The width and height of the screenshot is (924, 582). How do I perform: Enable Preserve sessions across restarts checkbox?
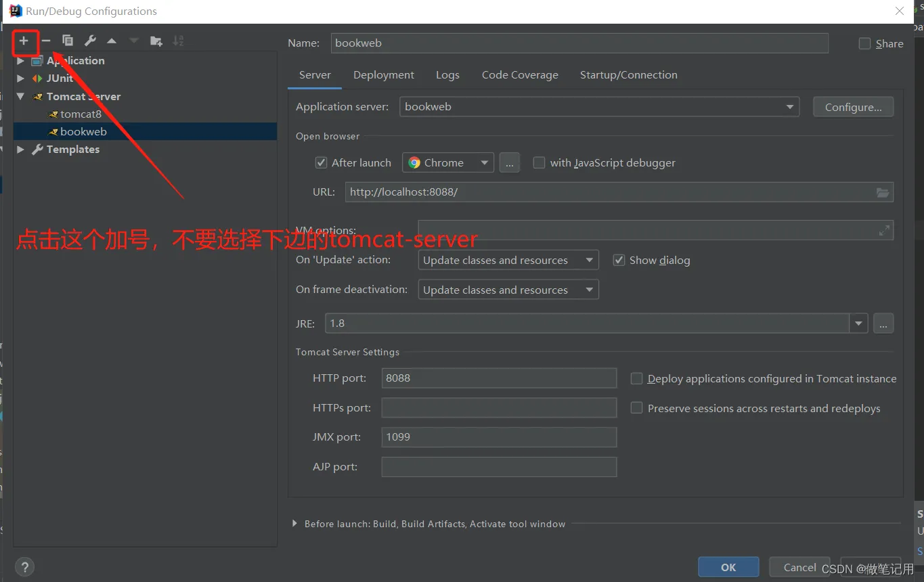pos(636,408)
